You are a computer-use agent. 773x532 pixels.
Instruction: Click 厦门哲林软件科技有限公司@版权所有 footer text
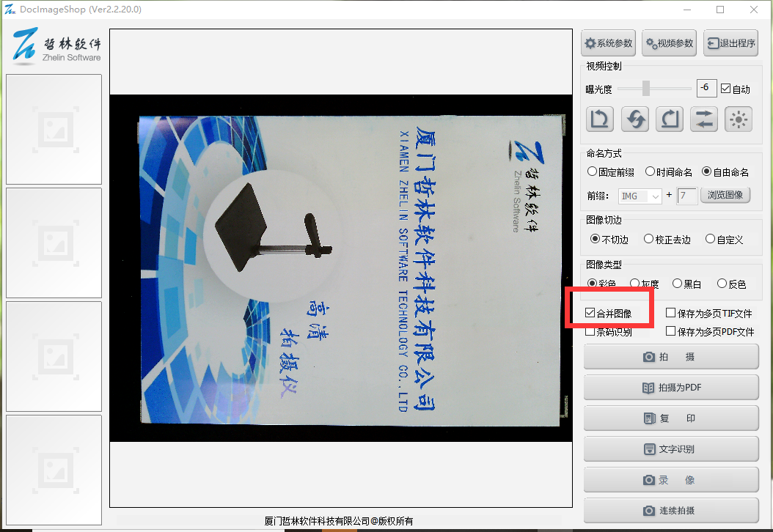coord(339,521)
